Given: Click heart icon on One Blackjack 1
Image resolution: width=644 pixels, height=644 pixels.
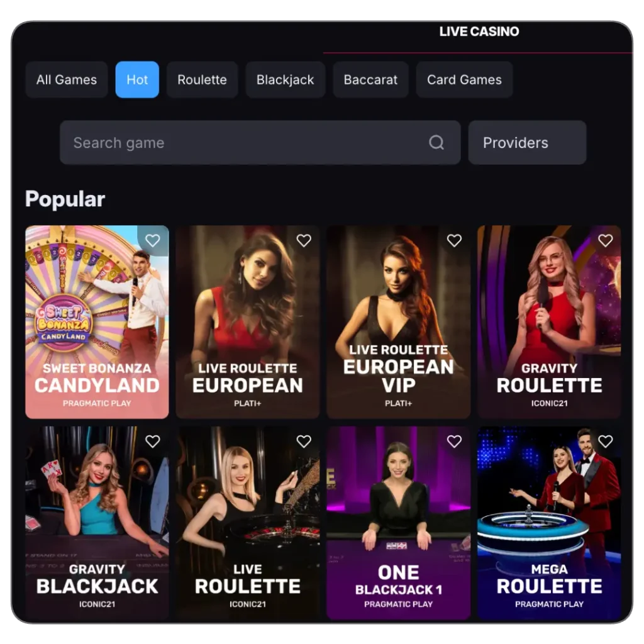Looking at the screenshot, I should 454,441.
